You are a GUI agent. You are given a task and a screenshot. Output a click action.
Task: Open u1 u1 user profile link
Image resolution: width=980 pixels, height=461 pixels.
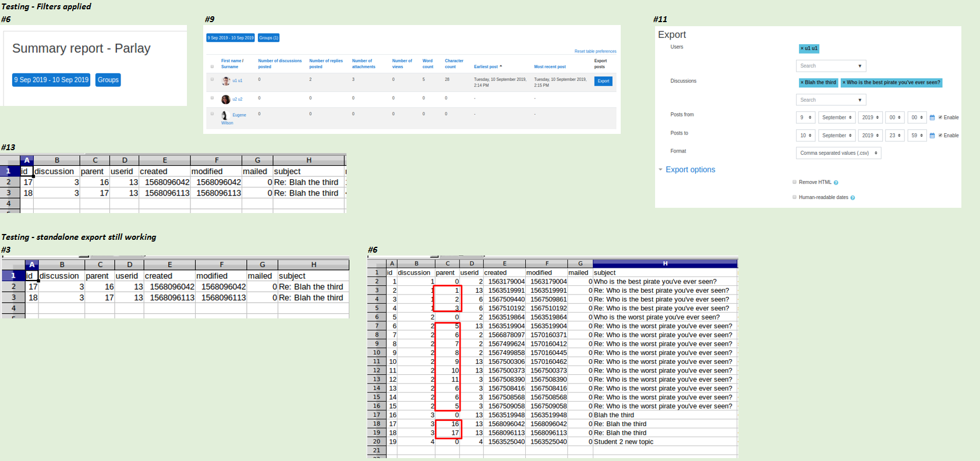click(238, 81)
